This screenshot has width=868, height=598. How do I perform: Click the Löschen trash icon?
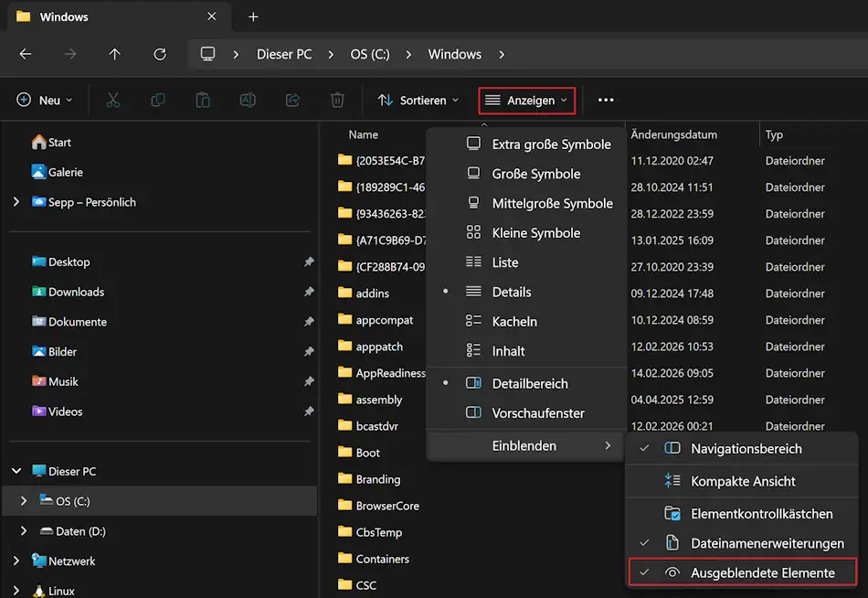(x=336, y=100)
